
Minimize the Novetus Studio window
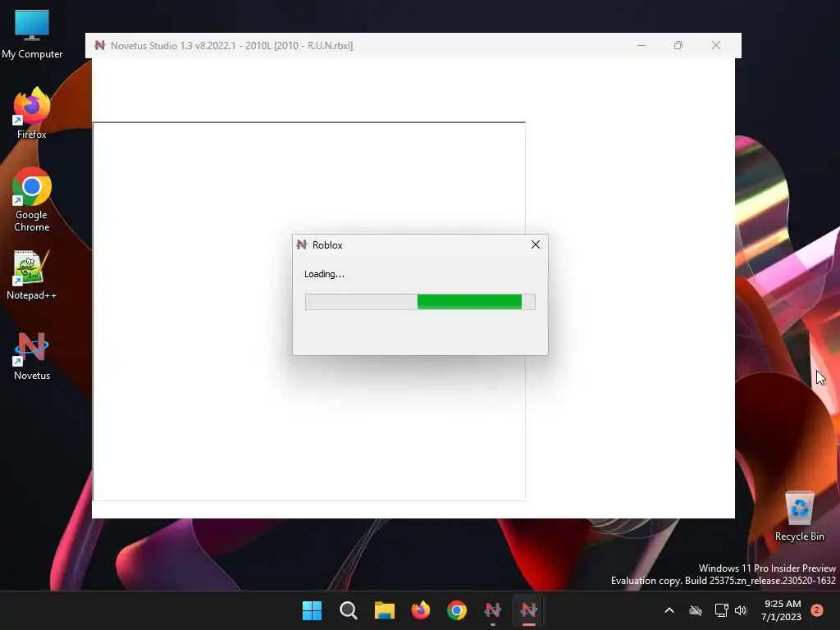coord(641,46)
